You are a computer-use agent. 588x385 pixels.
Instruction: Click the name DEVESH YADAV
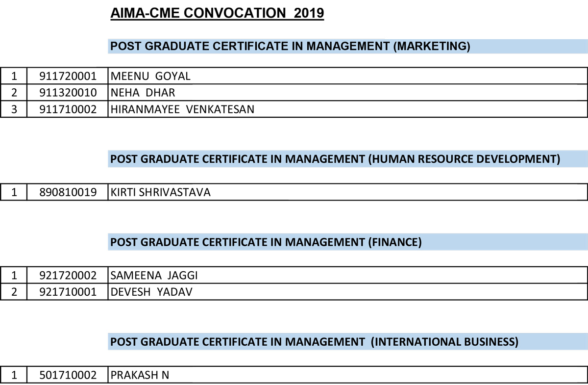[152, 292]
